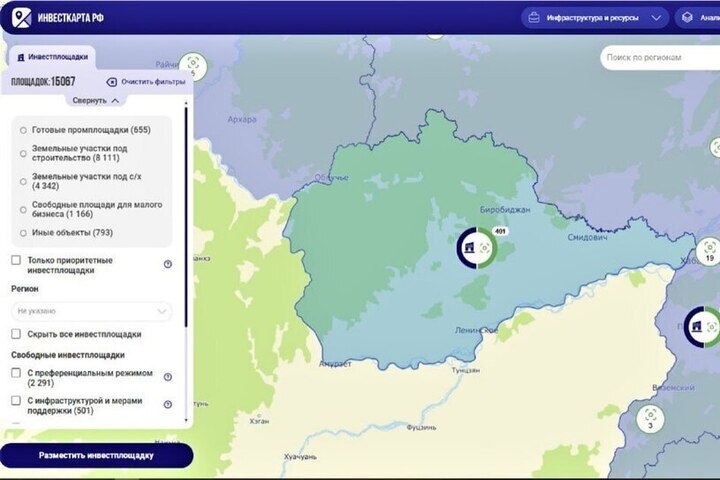Check Скрыть все инвестплощадки
The image size is (720, 480).
coord(16,334)
